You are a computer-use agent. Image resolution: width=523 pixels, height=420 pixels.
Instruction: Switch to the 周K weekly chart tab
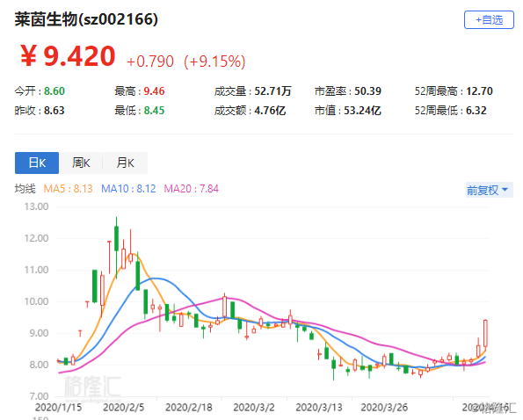click(81, 163)
